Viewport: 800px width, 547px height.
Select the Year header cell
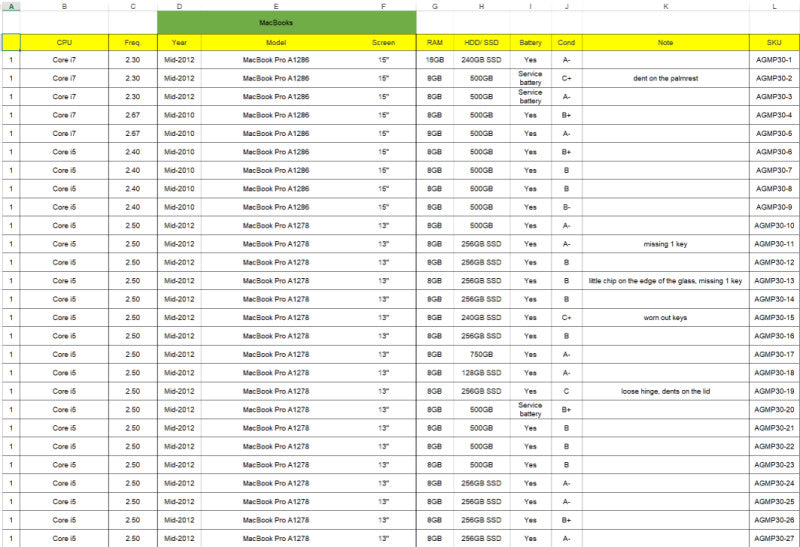pos(179,42)
